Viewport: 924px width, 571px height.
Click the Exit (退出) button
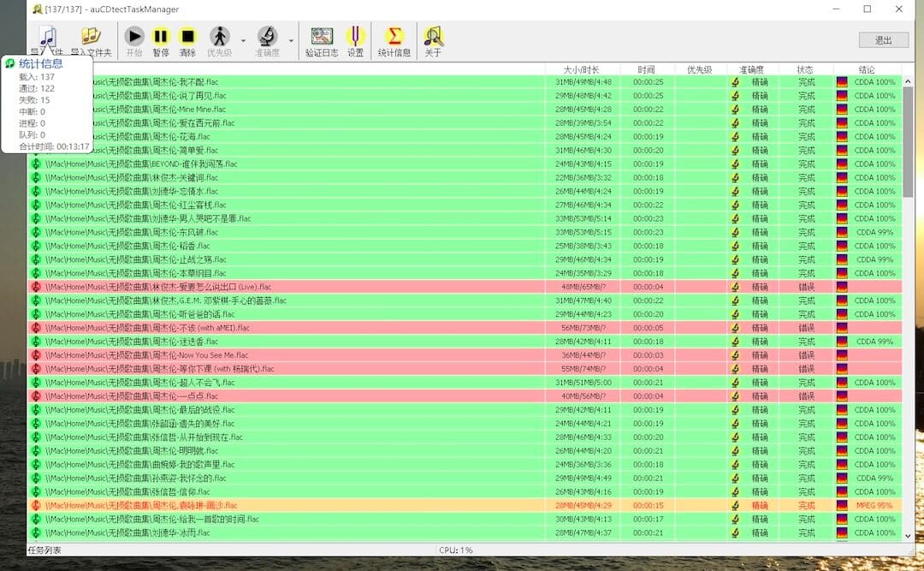[x=883, y=40]
